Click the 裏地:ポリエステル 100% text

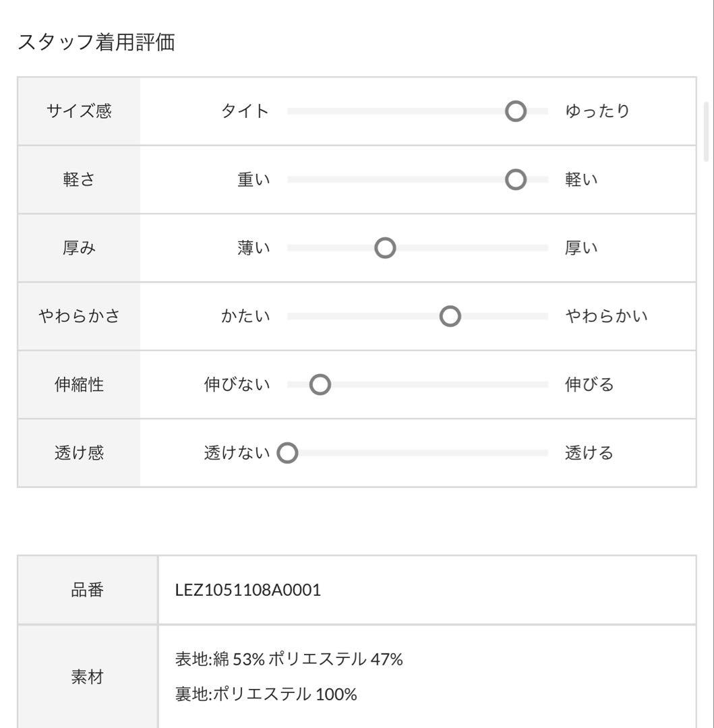(x=266, y=694)
